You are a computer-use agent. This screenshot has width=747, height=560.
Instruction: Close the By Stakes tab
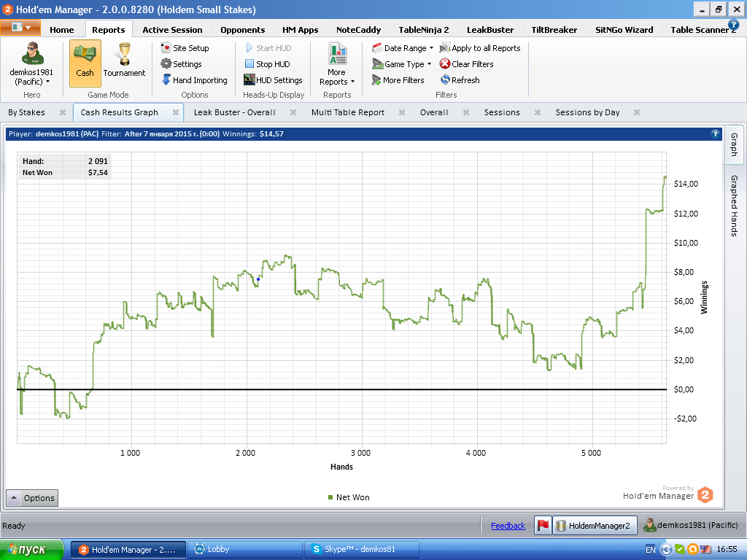tap(63, 112)
